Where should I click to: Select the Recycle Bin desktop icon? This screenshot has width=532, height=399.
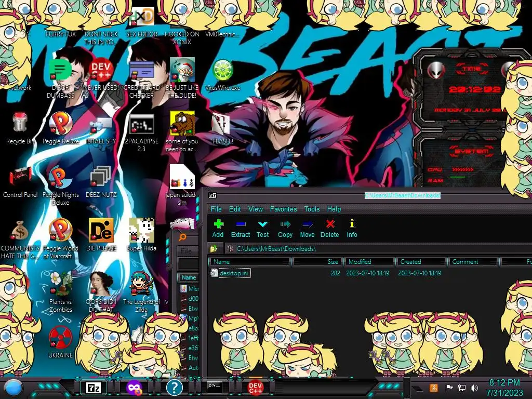(x=20, y=128)
